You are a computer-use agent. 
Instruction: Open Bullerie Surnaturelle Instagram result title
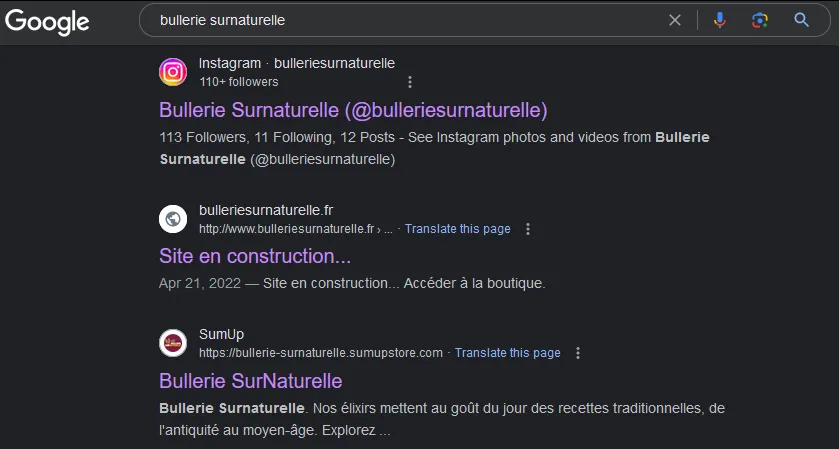pos(353,110)
